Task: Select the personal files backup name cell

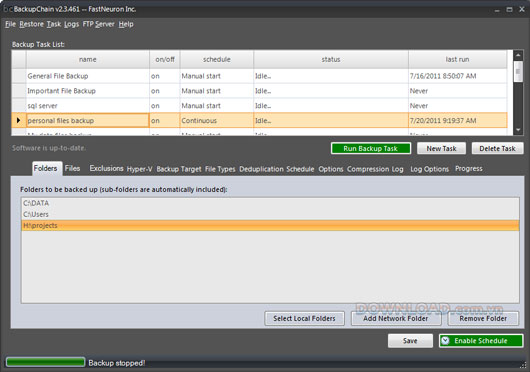Action: [x=88, y=121]
